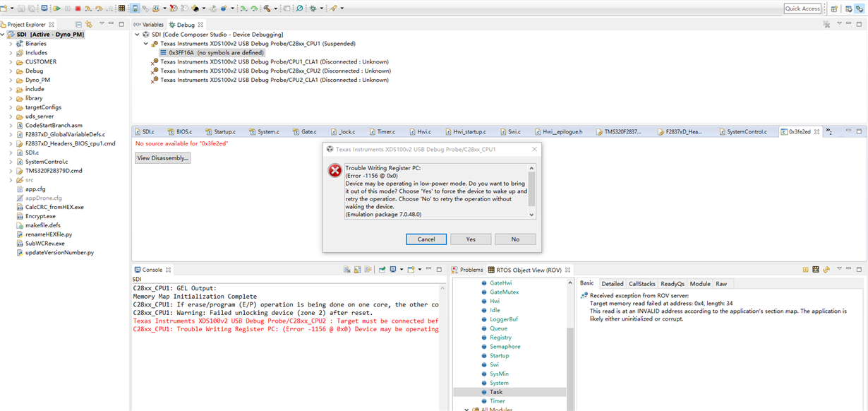Click the New file toolbar icon

point(4,8)
